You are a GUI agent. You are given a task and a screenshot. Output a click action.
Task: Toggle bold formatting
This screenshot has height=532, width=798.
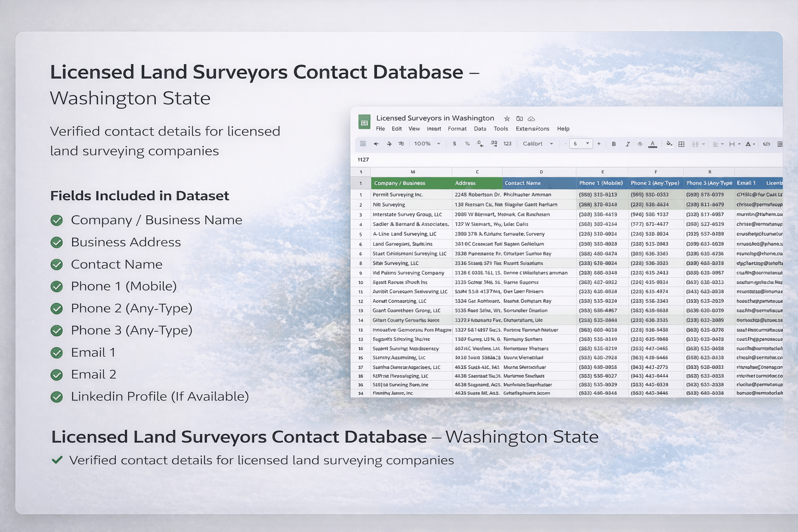tap(614, 144)
